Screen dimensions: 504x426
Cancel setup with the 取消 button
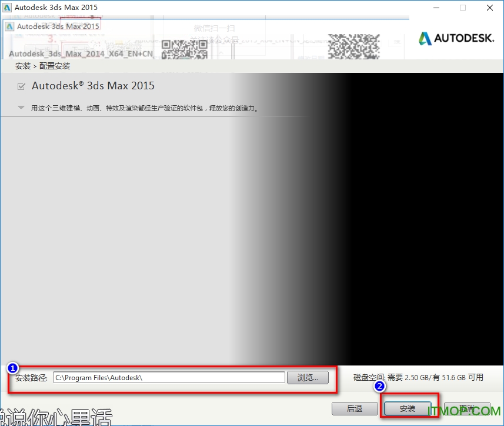pos(467,408)
